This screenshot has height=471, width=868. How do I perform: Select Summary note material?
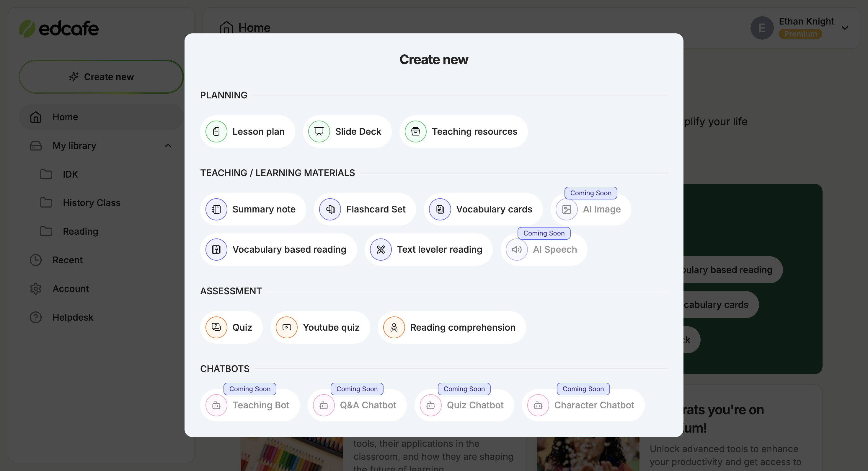(x=253, y=209)
